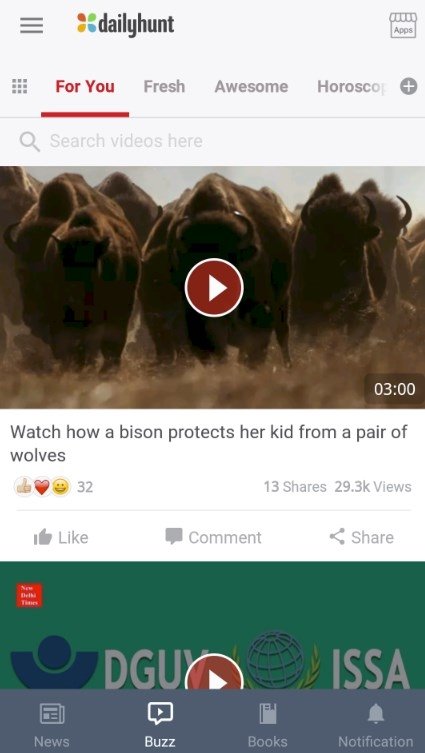This screenshot has width=425, height=753.
Task: Tap the dailyhunt logo
Action: [x=125, y=24]
